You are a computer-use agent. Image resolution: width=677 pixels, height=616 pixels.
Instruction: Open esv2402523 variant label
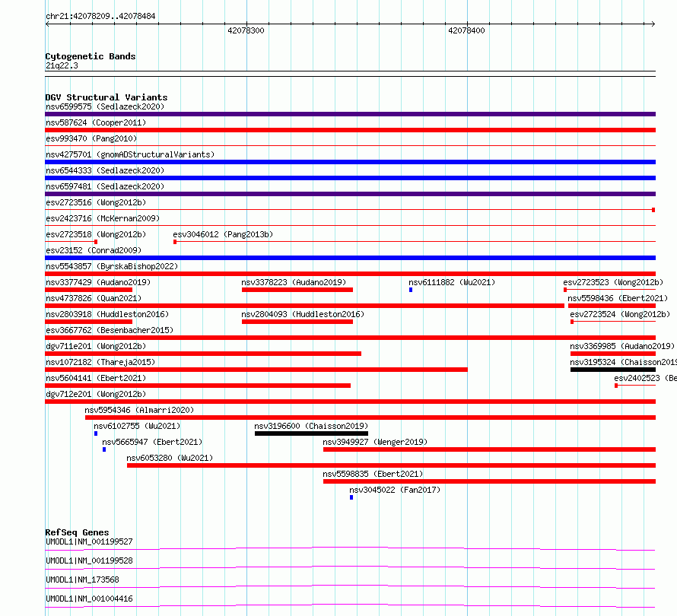point(645,378)
